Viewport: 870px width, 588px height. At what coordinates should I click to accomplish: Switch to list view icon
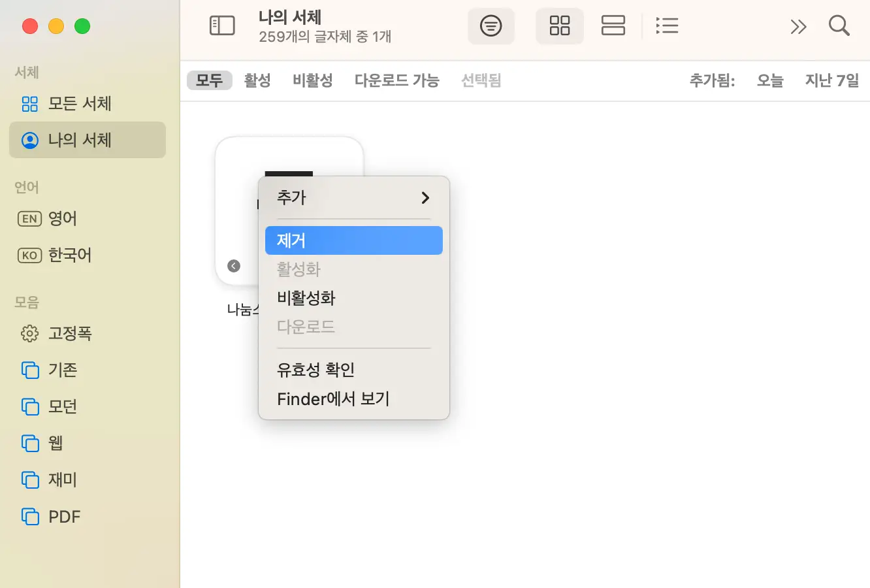click(667, 26)
